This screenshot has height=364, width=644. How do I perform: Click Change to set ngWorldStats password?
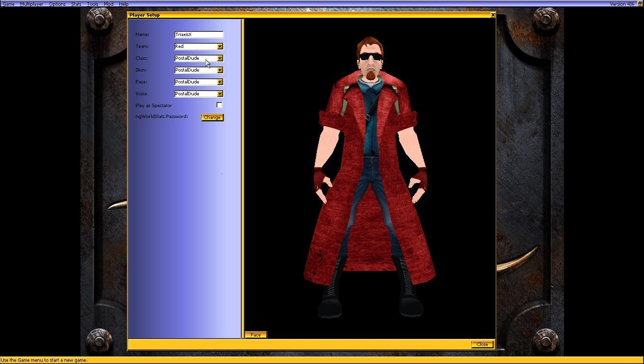[x=212, y=117]
